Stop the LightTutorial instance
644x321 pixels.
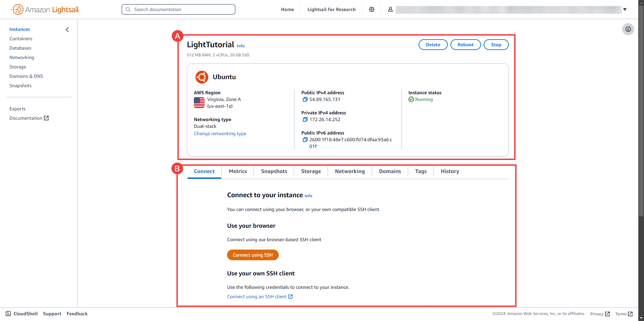[x=496, y=45]
